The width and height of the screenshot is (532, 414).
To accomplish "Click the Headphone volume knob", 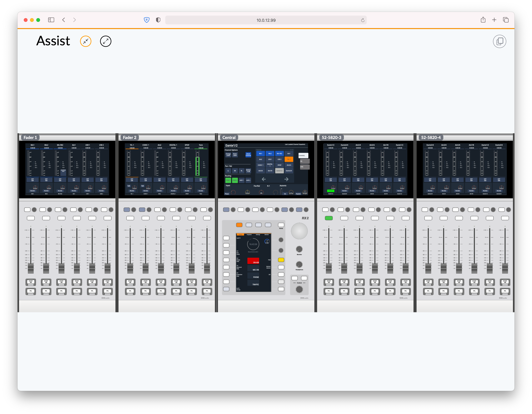I will click(299, 264).
